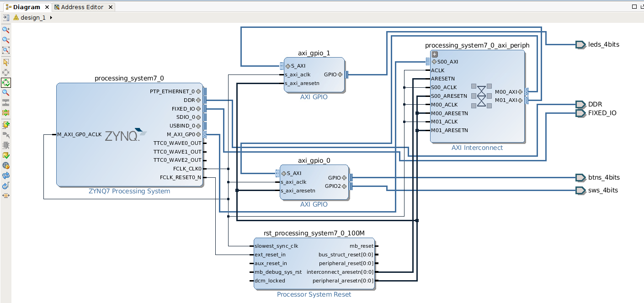Click the design_1 breadcrumb
644x303 pixels.
coord(33,17)
